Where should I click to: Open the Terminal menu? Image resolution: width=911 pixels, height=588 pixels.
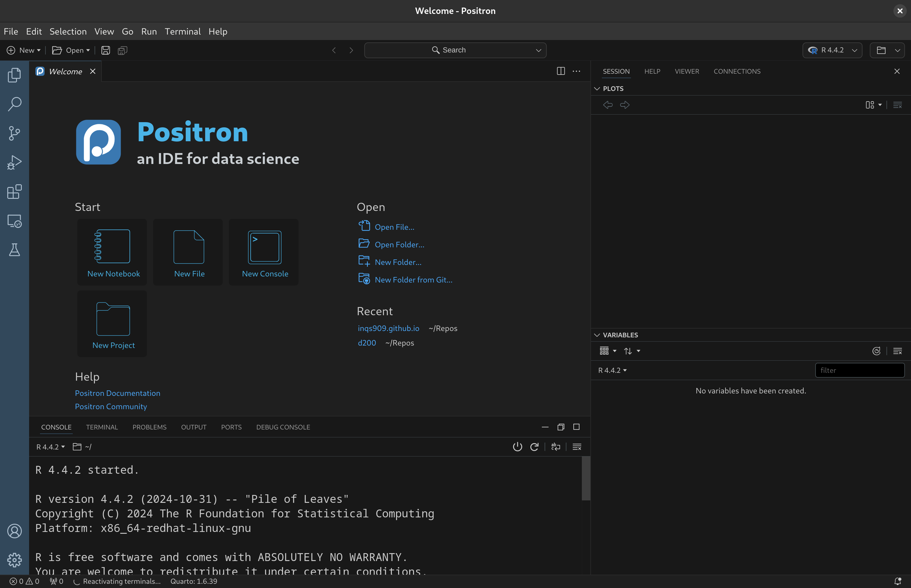pyautogui.click(x=182, y=31)
